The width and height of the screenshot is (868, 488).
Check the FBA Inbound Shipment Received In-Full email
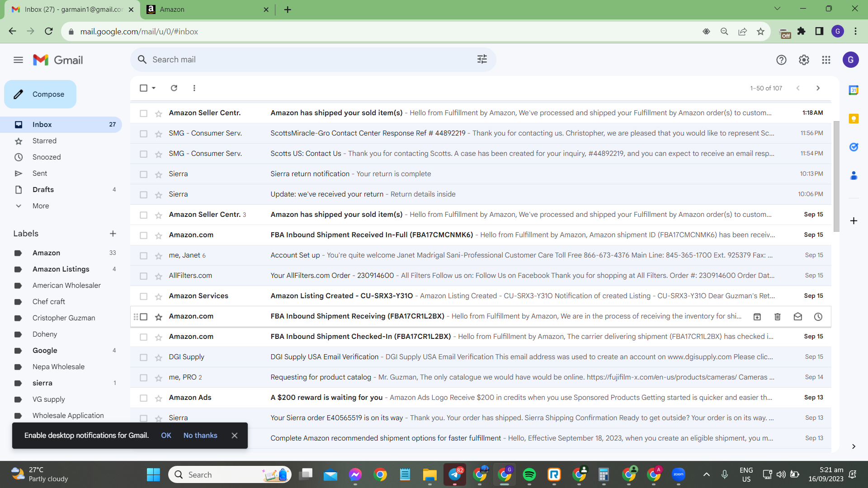pyautogui.click(x=143, y=235)
